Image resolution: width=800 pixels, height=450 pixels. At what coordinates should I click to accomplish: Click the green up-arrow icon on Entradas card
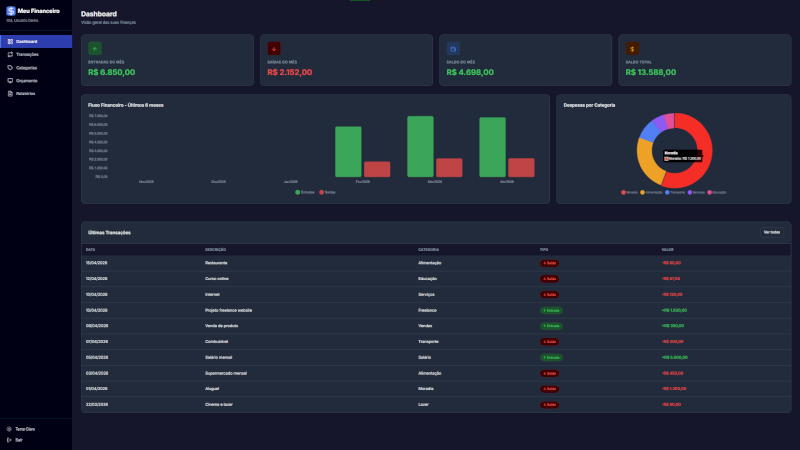95,48
